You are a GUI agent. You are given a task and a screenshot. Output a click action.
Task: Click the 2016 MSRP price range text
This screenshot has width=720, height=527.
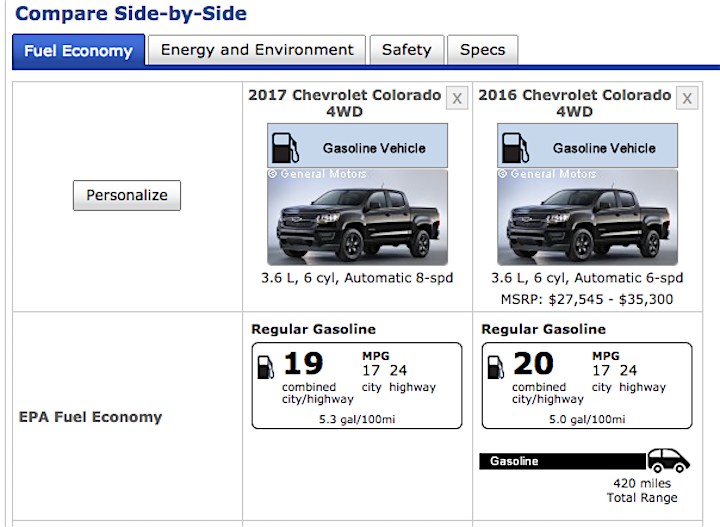(x=587, y=299)
